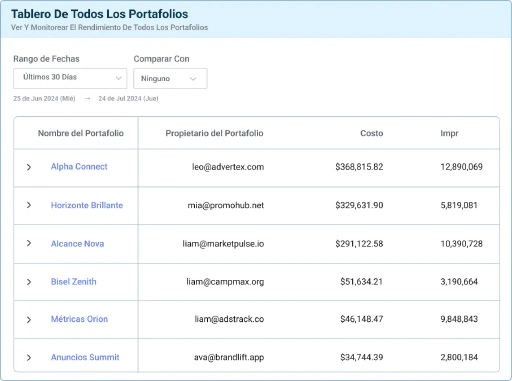Open the Bisel Zenith portfolio link

(x=73, y=282)
